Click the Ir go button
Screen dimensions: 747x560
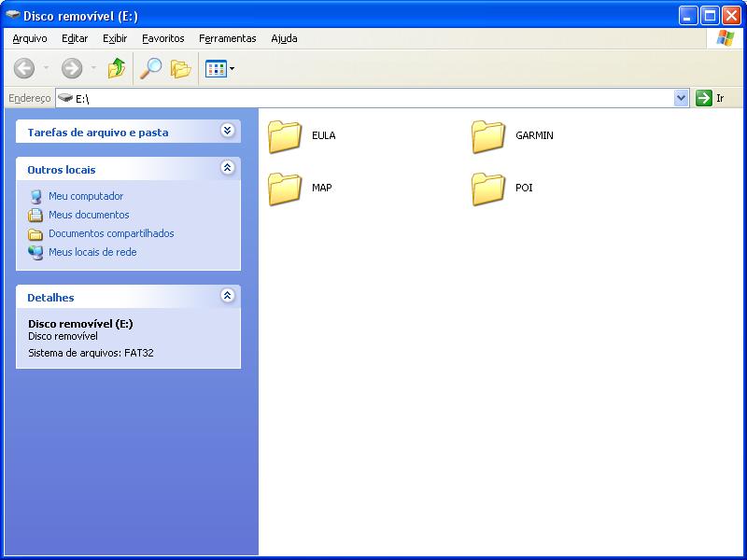pos(711,98)
